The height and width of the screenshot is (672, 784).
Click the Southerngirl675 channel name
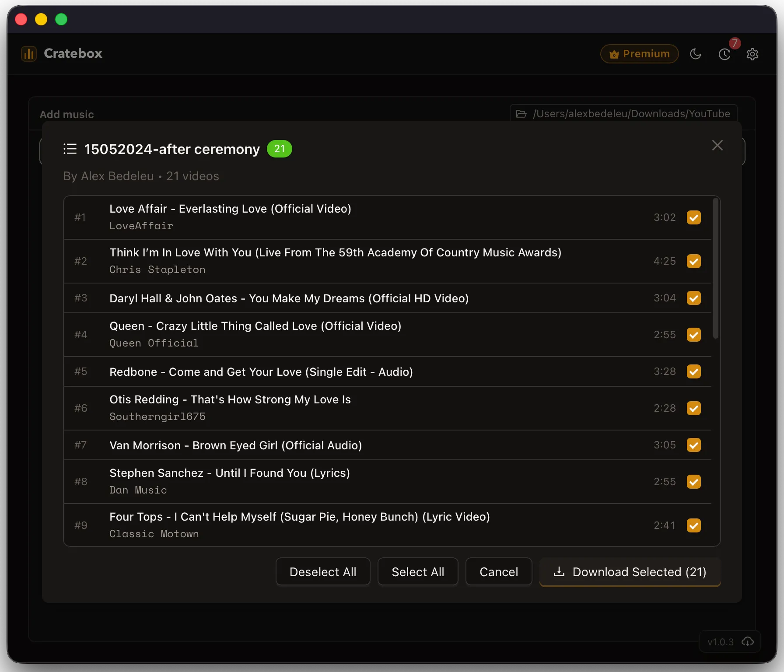(157, 416)
